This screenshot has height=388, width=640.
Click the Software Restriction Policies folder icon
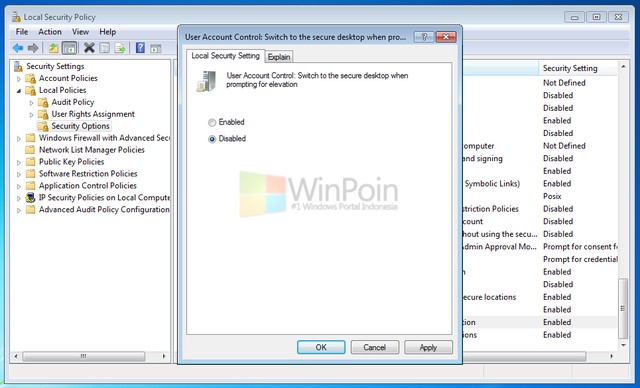(30, 174)
